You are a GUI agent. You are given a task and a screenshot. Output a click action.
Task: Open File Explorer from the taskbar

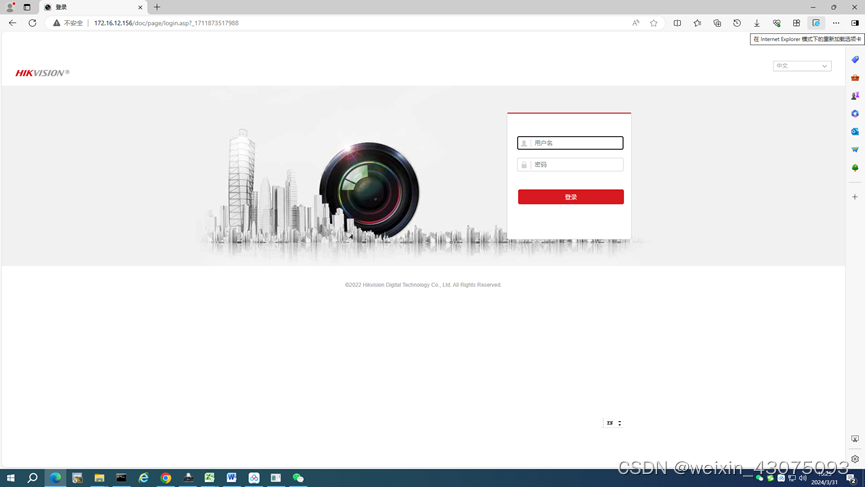99,478
